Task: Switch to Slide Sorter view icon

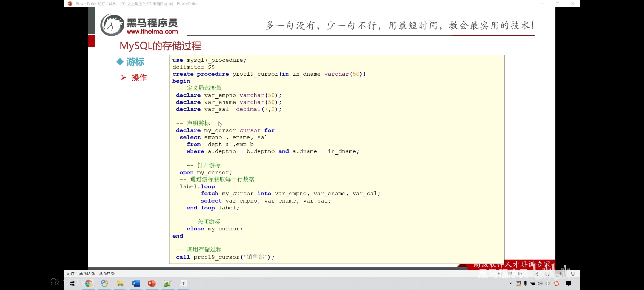Action: pyautogui.click(x=547, y=274)
